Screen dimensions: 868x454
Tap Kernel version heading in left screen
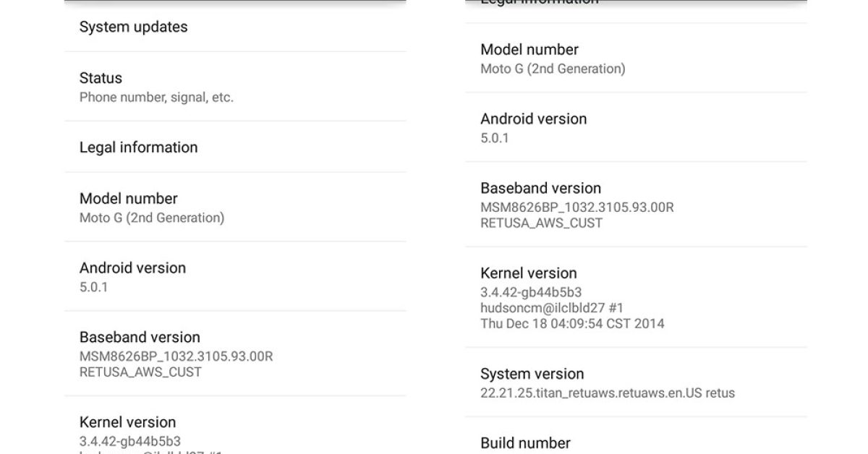pyautogui.click(x=128, y=422)
